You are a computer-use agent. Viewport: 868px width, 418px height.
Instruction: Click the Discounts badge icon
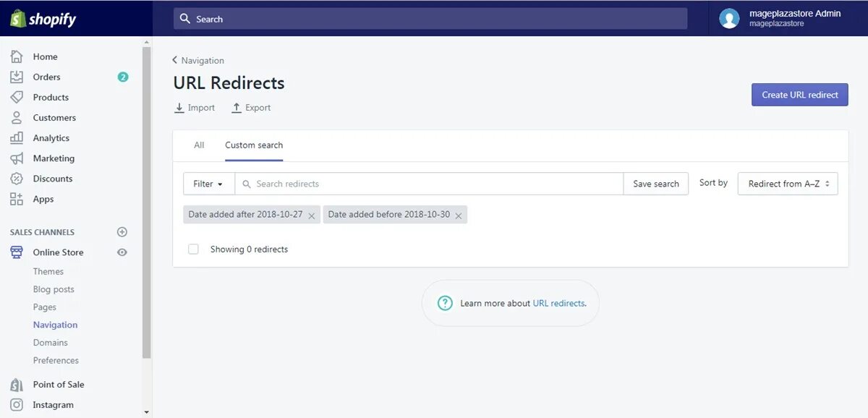pyautogui.click(x=17, y=179)
